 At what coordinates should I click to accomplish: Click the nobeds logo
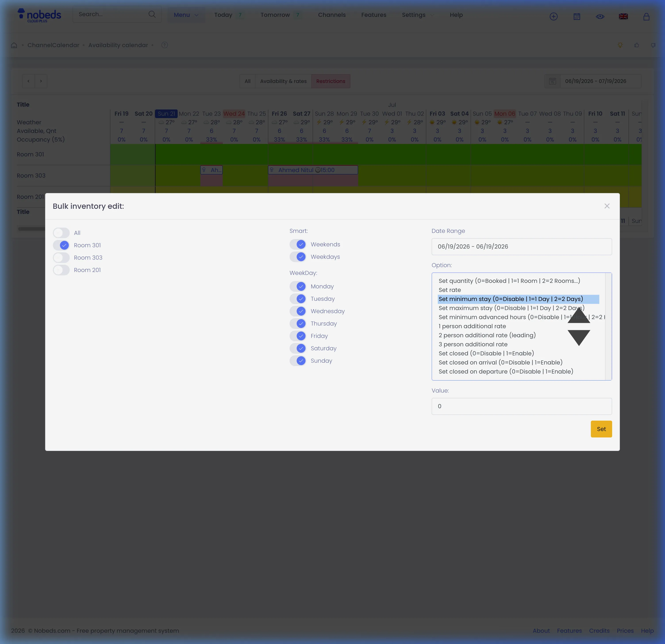click(39, 15)
